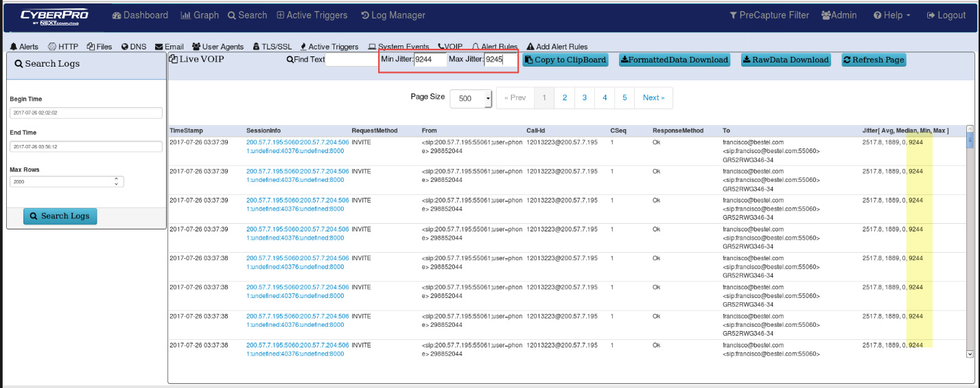Switch to the System Events tab
This screenshot has width=980, height=388.
pos(399,47)
